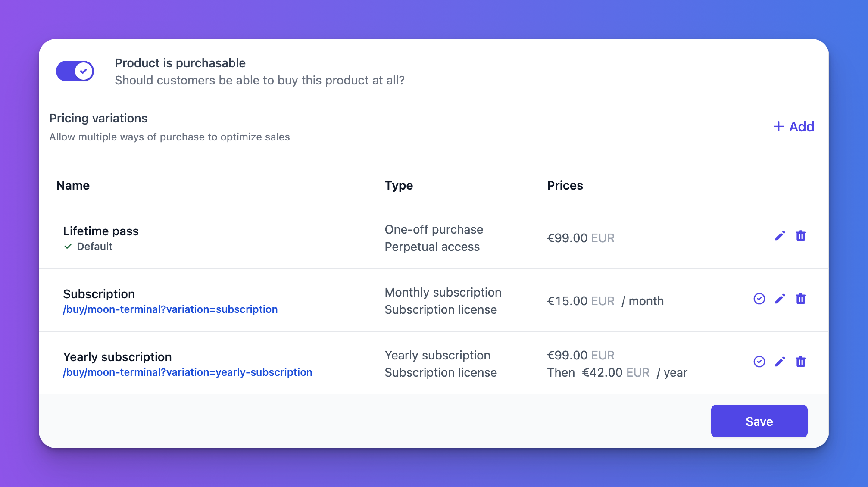868x487 pixels.
Task: Click the Name column header
Action: point(73,185)
